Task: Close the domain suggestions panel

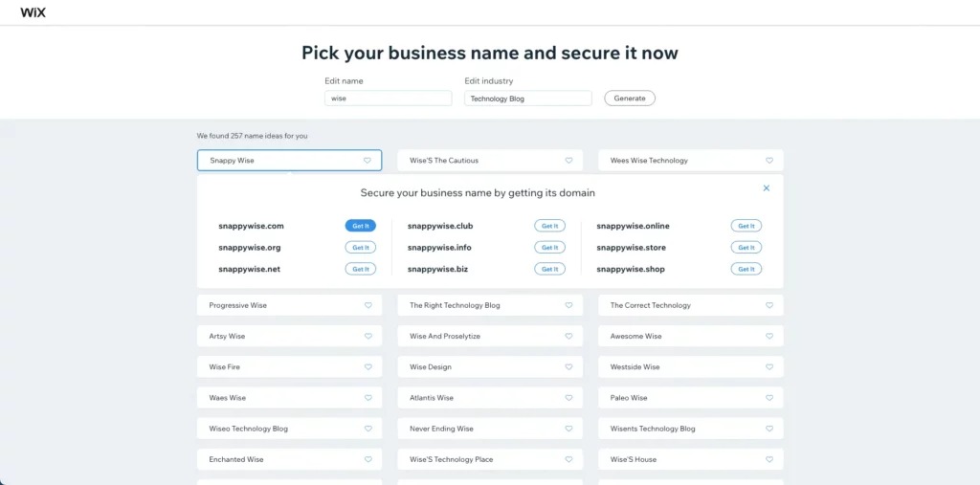Action: coord(767,188)
